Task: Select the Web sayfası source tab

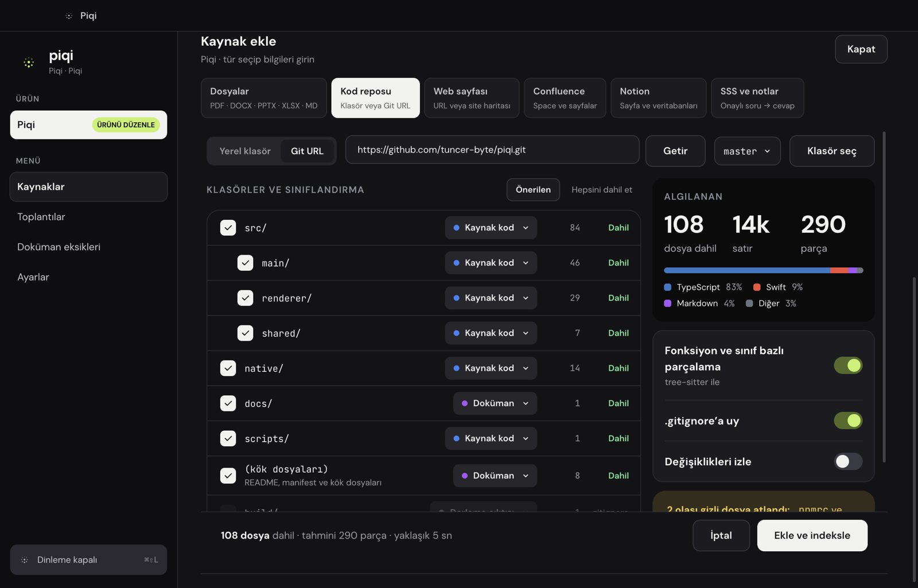Action: click(x=472, y=98)
